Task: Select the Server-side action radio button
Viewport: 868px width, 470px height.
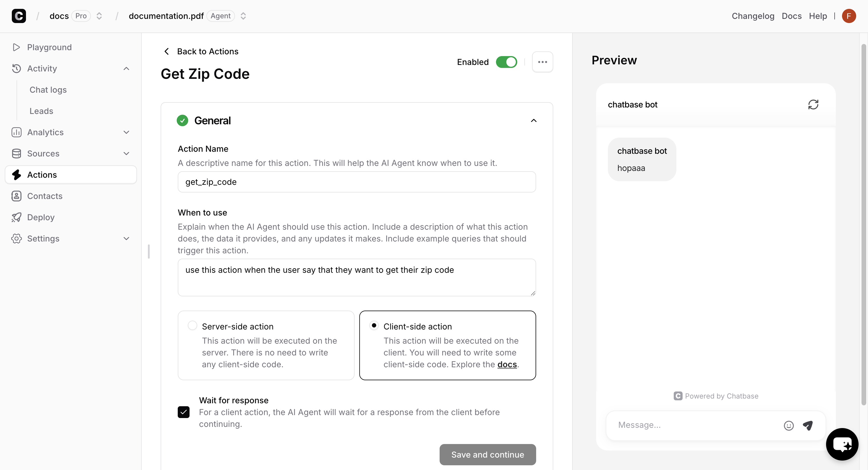Action: pos(192,325)
